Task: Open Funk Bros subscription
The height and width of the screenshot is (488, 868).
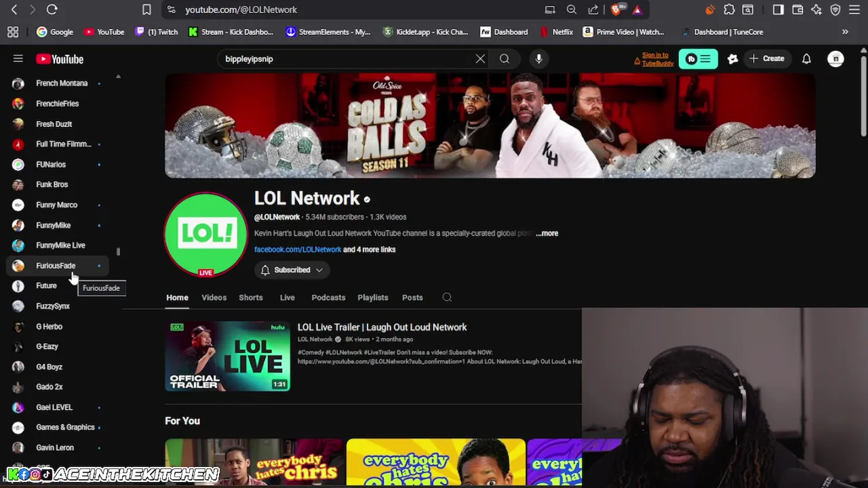Action: tap(52, 184)
